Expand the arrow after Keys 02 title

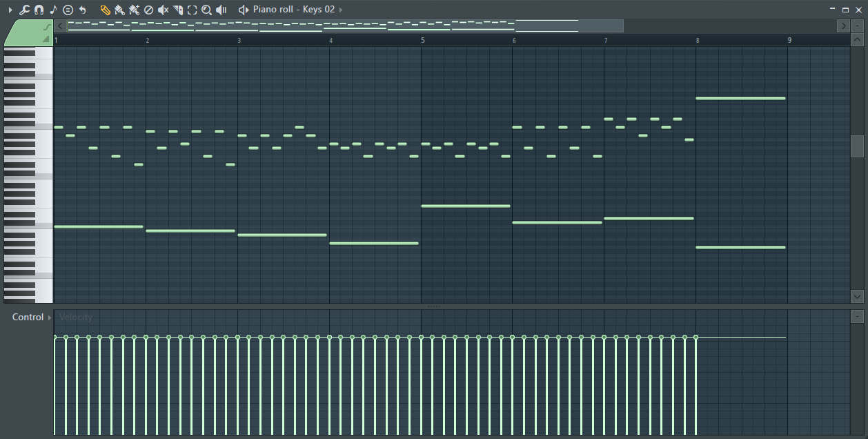click(341, 10)
